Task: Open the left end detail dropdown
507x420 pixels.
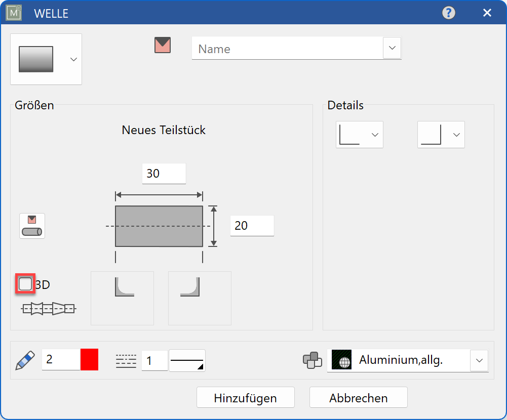Action: tap(360, 135)
